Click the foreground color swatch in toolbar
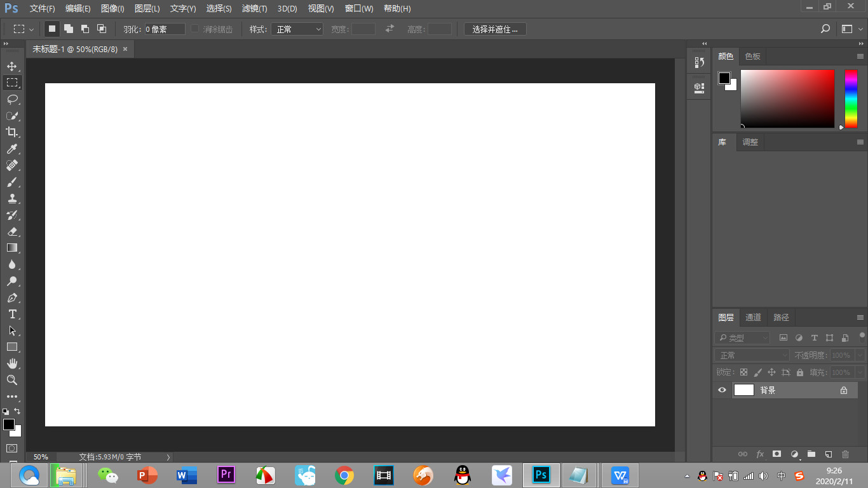The width and height of the screenshot is (868, 488). click(8, 424)
